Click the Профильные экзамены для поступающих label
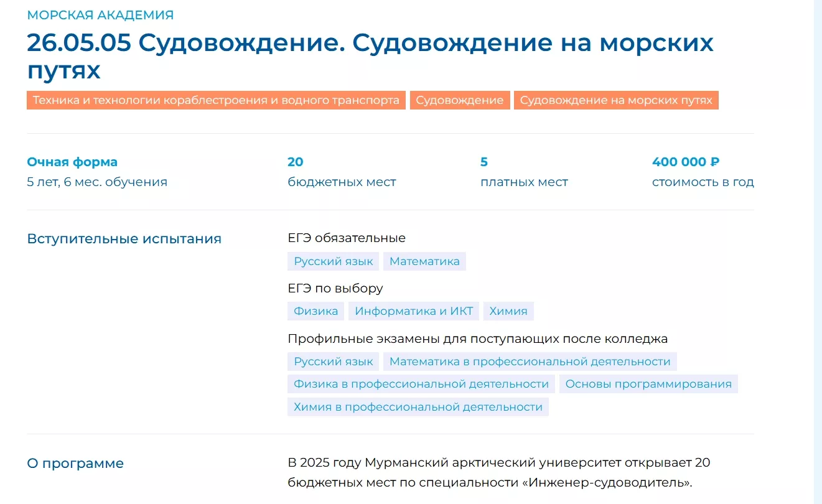Screen dimensions: 822x504 477,338
